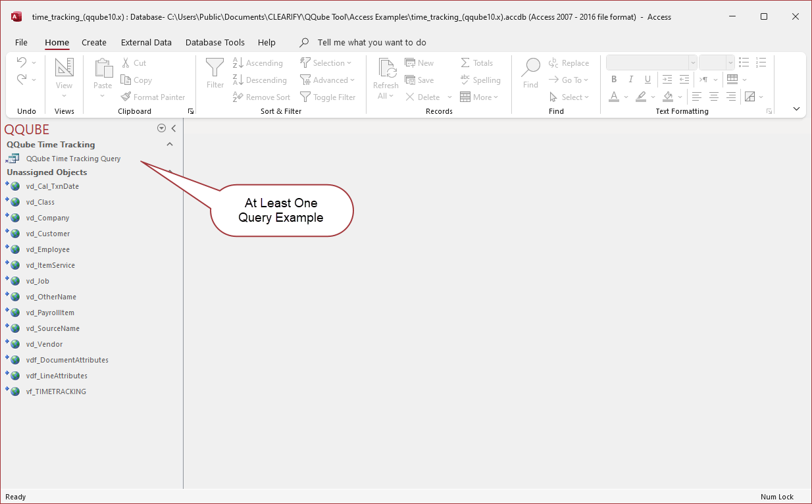Click Tell me what you want to do
Image resolution: width=812 pixels, height=504 pixels.
[x=372, y=42]
